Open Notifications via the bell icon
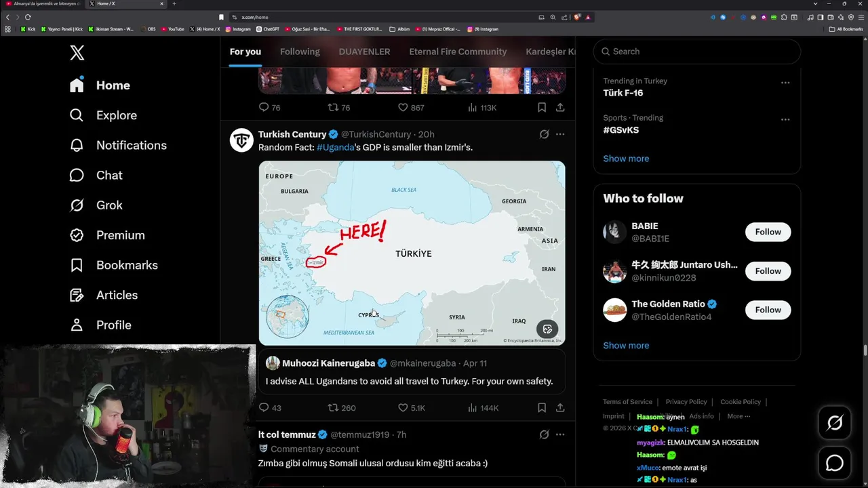The height and width of the screenshot is (488, 868). click(x=77, y=145)
